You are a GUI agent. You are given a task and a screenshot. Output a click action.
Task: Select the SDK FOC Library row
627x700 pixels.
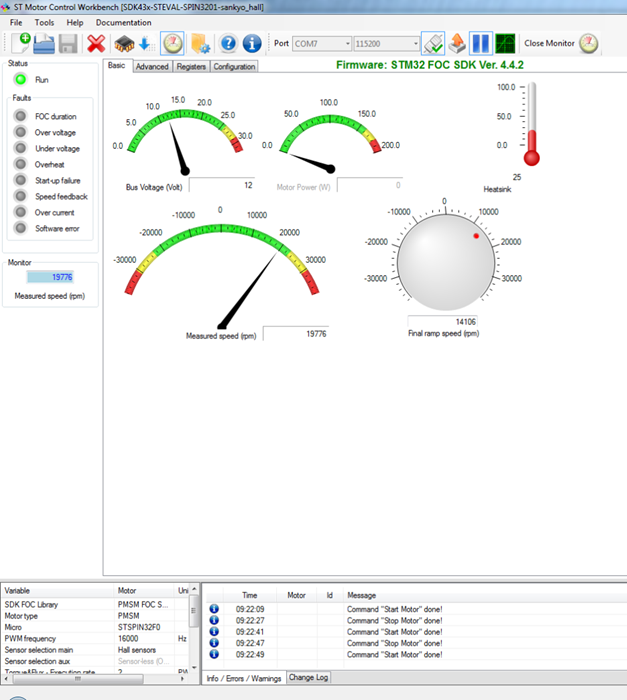point(96,604)
